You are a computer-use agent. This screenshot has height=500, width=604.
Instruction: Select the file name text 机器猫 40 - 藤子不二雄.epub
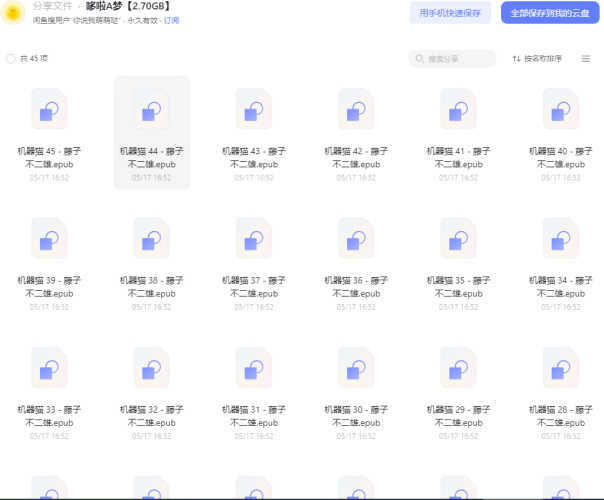[561, 158]
